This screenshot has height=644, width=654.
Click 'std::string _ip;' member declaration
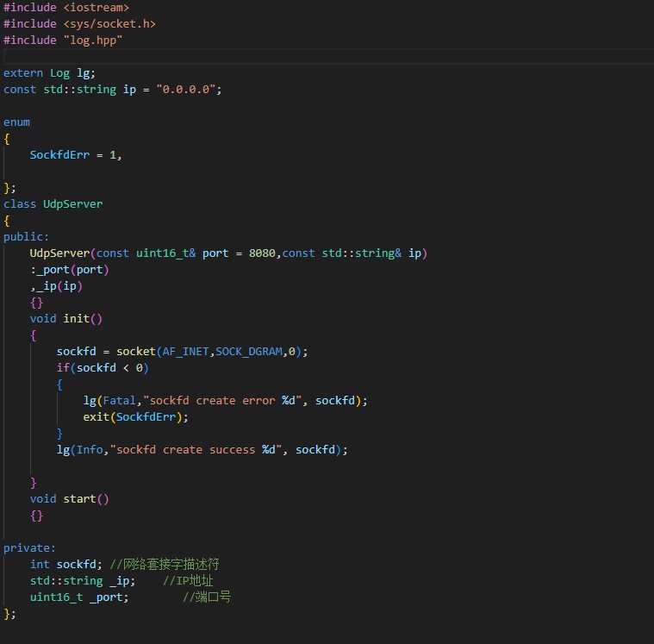(x=83, y=580)
